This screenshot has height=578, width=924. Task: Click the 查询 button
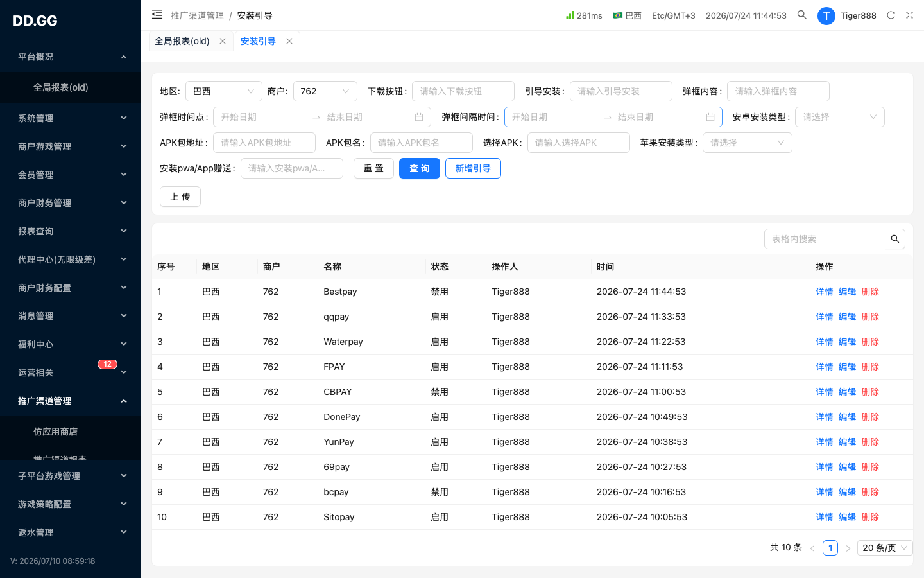click(x=420, y=168)
